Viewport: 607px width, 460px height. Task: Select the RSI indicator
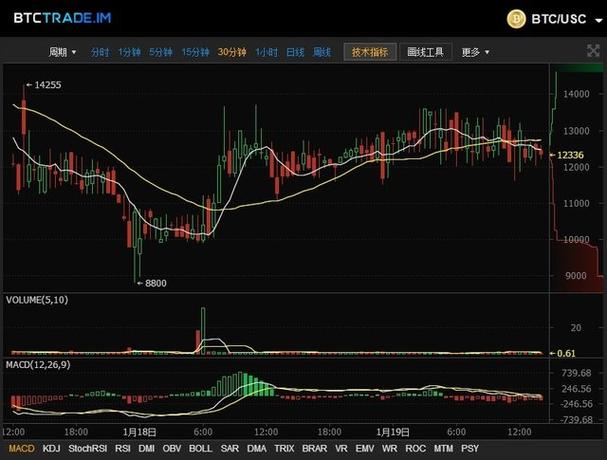point(122,448)
